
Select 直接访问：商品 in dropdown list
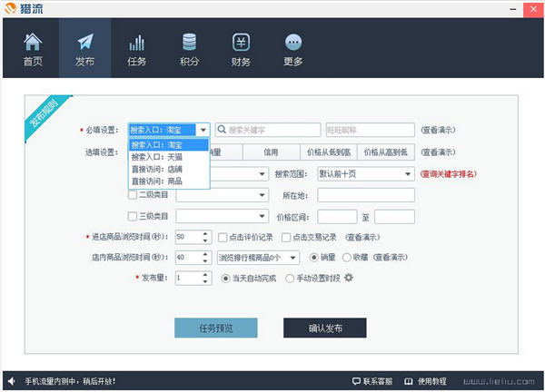point(169,181)
